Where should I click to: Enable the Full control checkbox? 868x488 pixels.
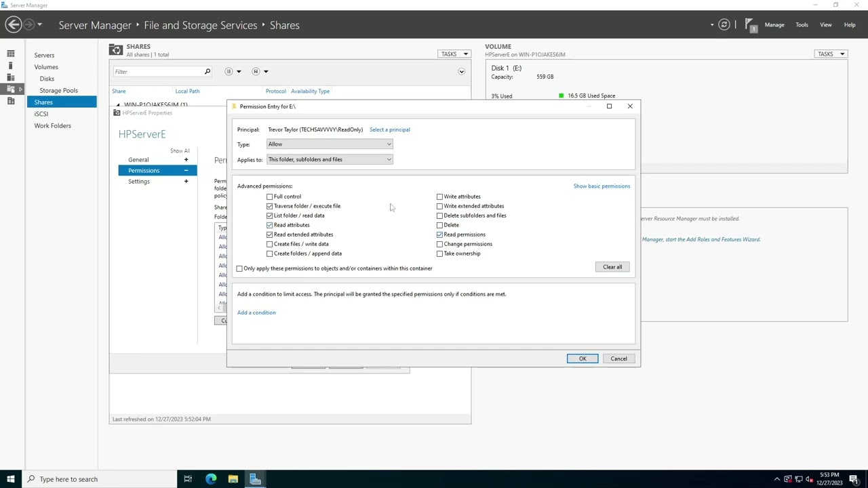(270, 197)
